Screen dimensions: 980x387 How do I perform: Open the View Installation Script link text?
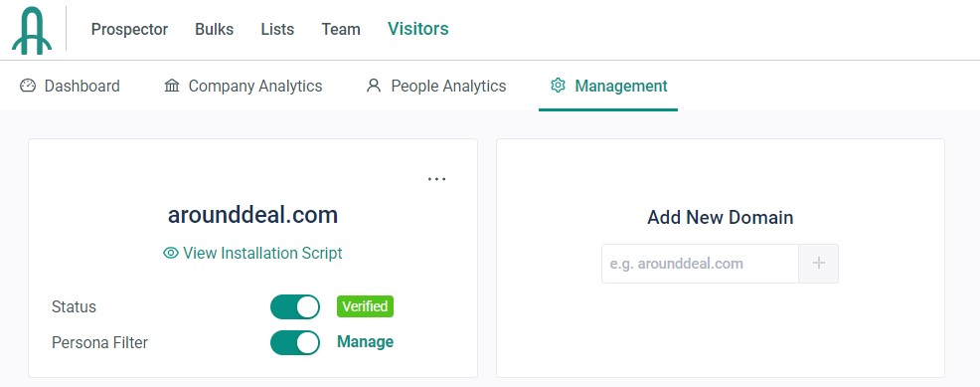click(x=262, y=254)
